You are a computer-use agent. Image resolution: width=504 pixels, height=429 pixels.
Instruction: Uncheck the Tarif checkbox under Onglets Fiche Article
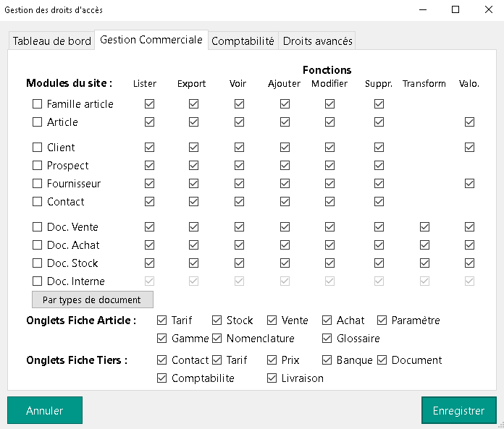[162, 320]
